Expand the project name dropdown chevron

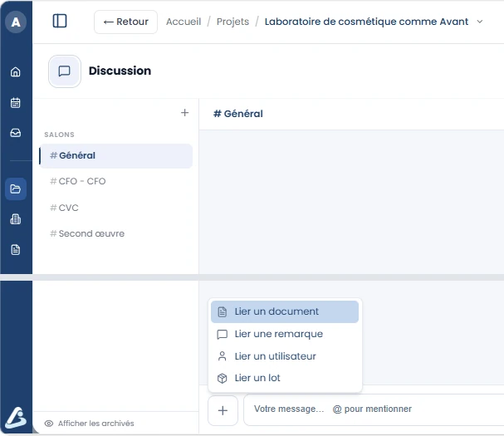point(480,22)
